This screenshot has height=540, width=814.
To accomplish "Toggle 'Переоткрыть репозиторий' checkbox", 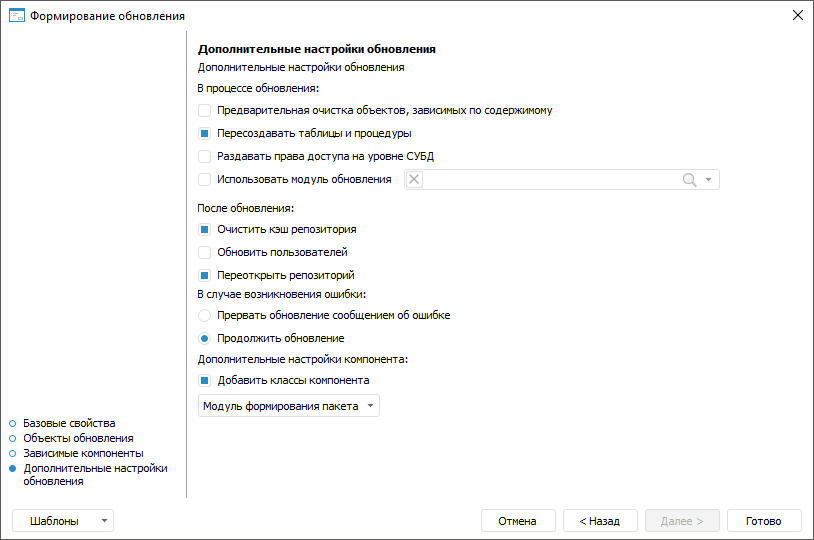I will [x=204, y=276].
